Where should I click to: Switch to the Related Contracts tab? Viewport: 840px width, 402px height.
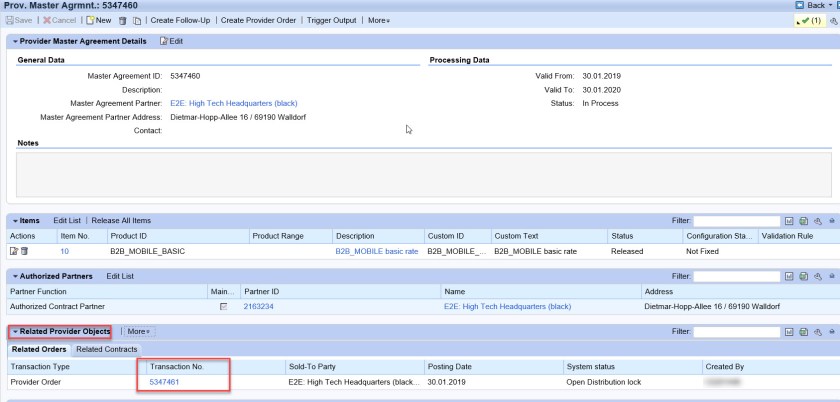[x=107, y=349]
